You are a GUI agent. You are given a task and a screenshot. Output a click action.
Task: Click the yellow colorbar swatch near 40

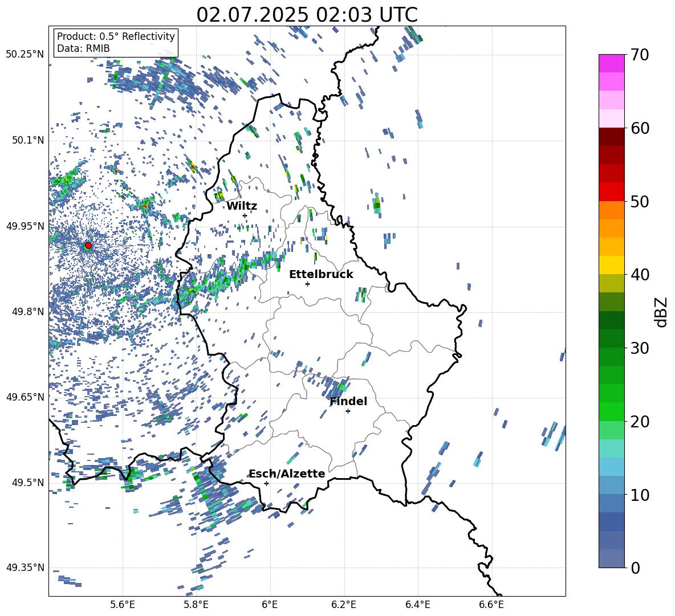[611, 265]
